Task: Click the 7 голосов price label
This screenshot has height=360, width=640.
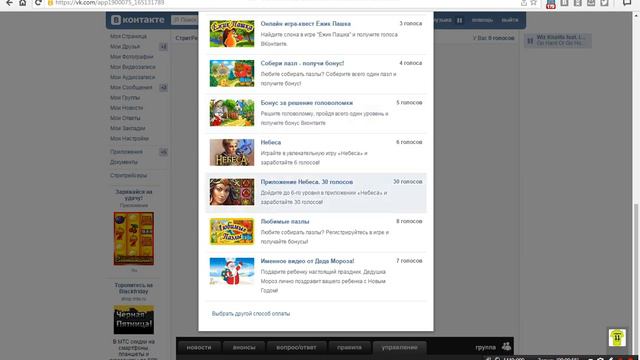Action: 409,261
